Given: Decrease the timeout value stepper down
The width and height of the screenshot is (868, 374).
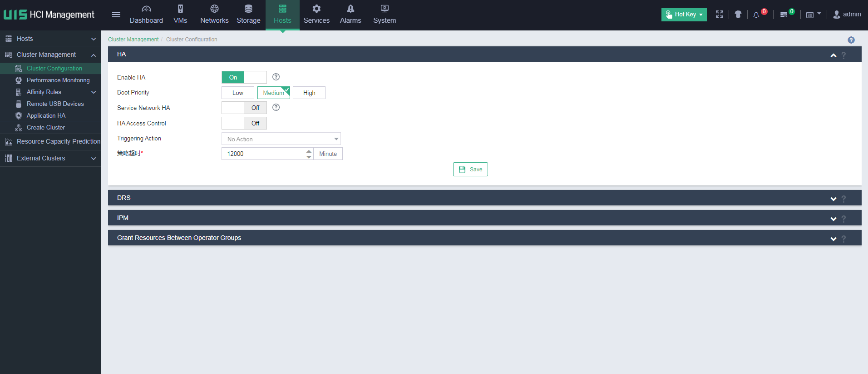Looking at the screenshot, I should pos(309,157).
